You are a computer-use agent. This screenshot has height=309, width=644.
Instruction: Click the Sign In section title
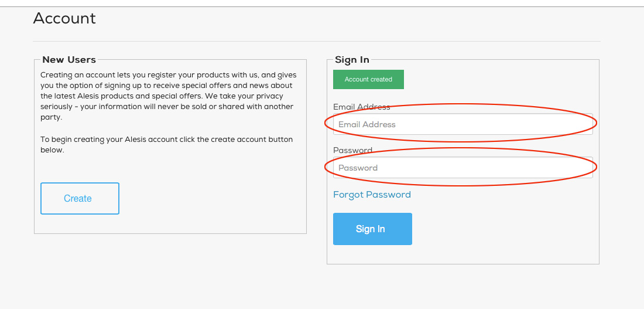pos(352,60)
